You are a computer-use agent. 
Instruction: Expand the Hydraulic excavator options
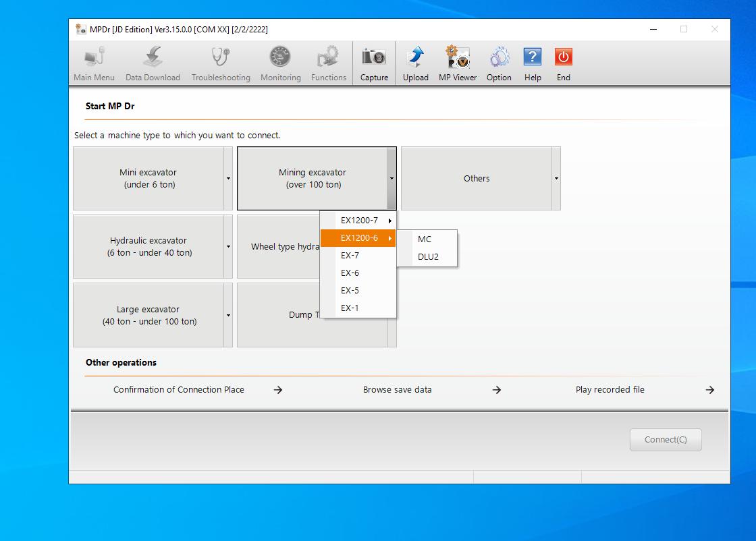point(227,247)
